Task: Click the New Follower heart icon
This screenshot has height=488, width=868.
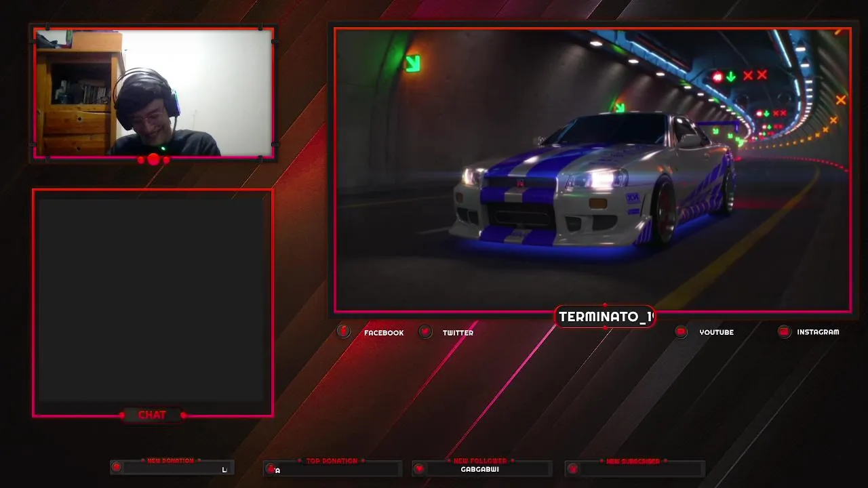Action: point(419,468)
